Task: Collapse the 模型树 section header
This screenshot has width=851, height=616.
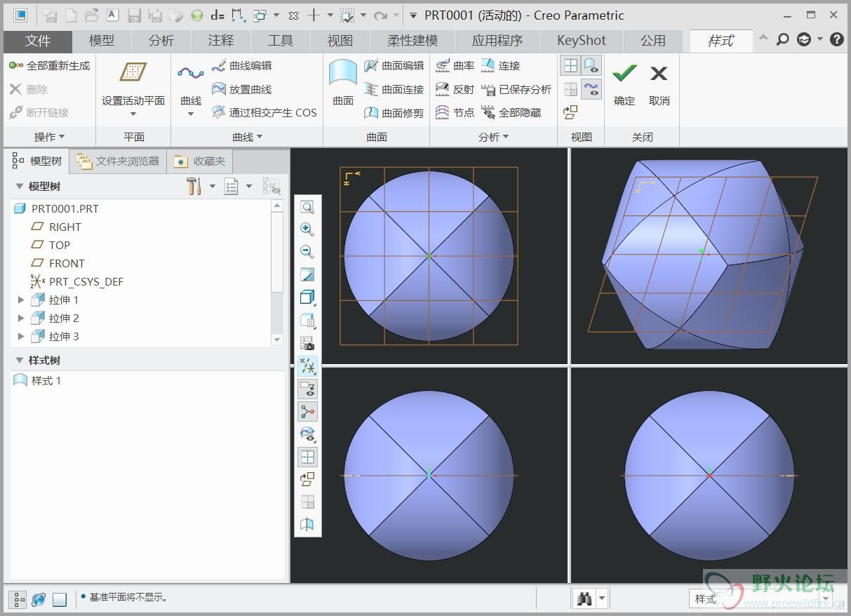Action: tap(20, 187)
